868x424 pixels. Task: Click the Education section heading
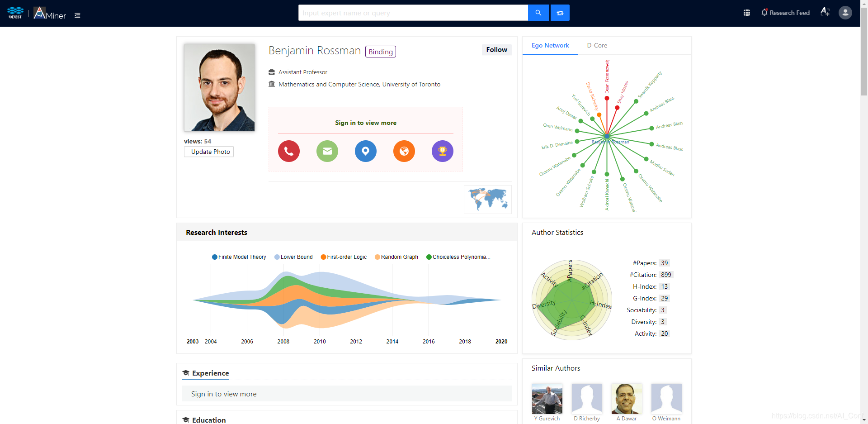tap(209, 420)
